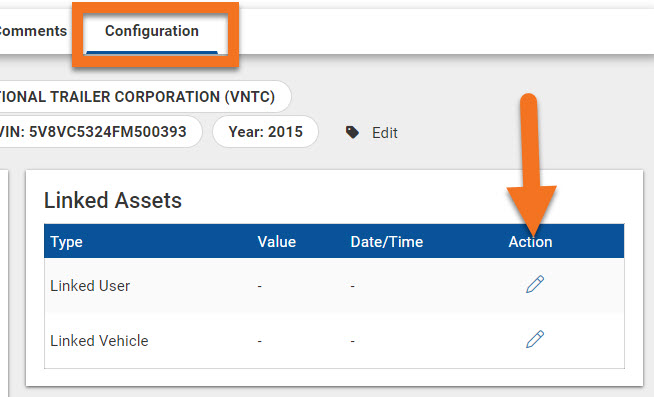Click the Linked Vehicle value cell dash
Viewport: 654px width, 397px height.
(259, 342)
